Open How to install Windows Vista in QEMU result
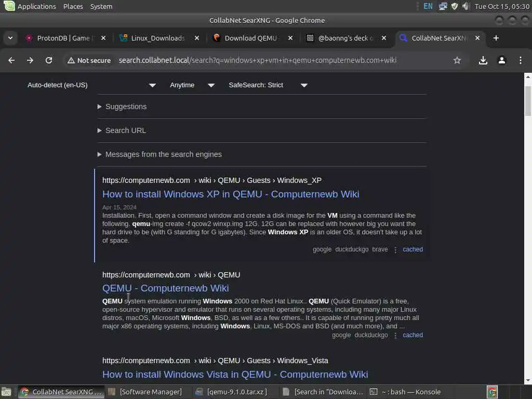This screenshot has width=532, height=399. (x=235, y=374)
